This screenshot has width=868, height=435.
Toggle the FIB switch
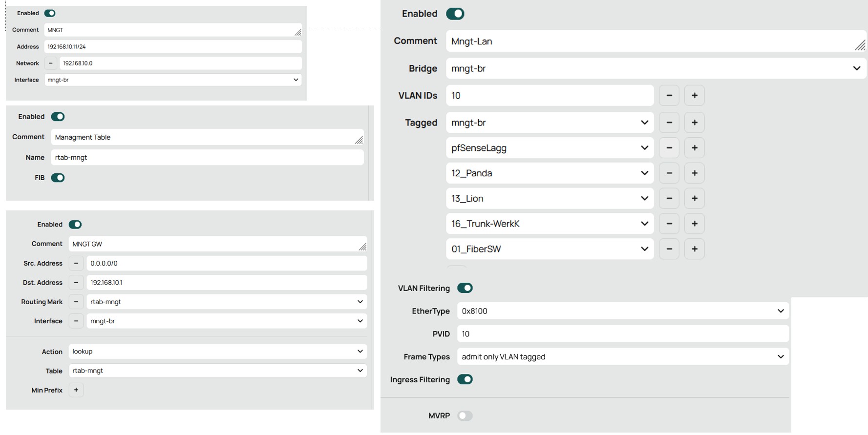(x=58, y=178)
